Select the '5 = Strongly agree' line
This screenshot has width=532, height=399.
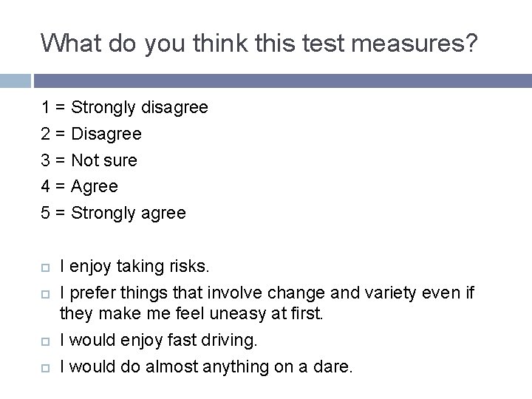pyautogui.click(x=114, y=214)
